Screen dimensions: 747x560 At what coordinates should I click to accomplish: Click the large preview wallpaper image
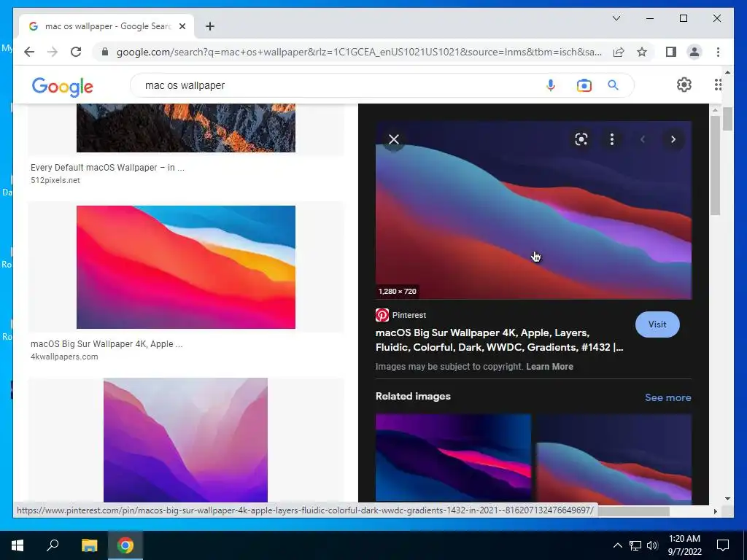pos(533,210)
